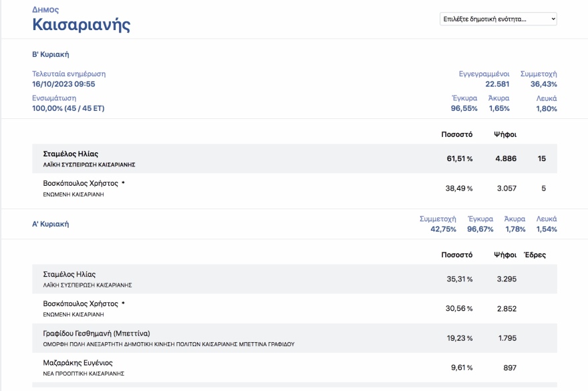Click the last update date 16/10/2023 09:55

click(x=63, y=84)
